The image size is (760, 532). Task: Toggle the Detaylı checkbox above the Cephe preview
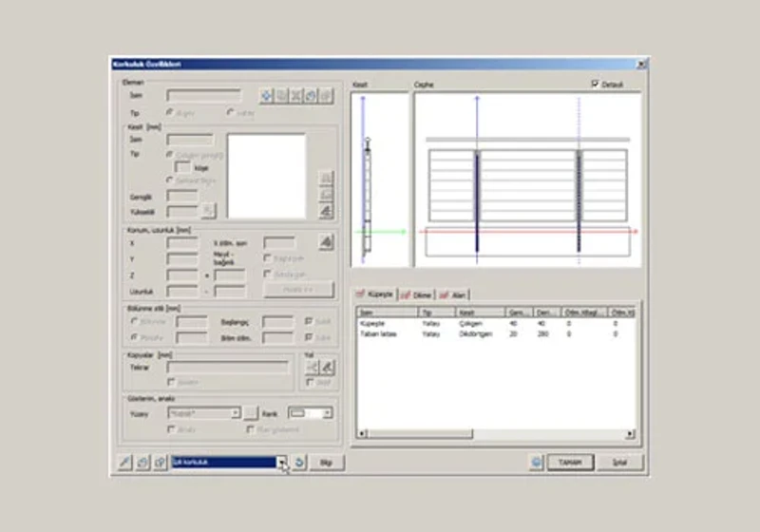pyautogui.click(x=596, y=85)
